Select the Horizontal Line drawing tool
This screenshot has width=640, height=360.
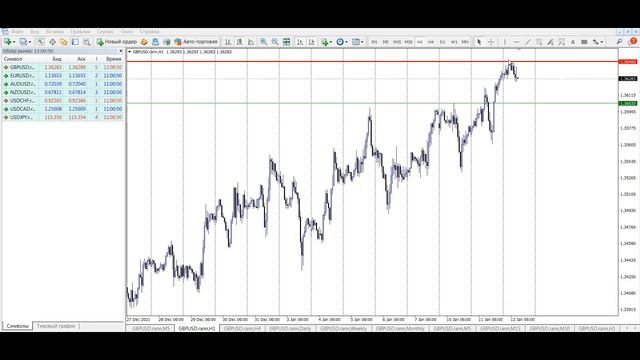point(516,42)
